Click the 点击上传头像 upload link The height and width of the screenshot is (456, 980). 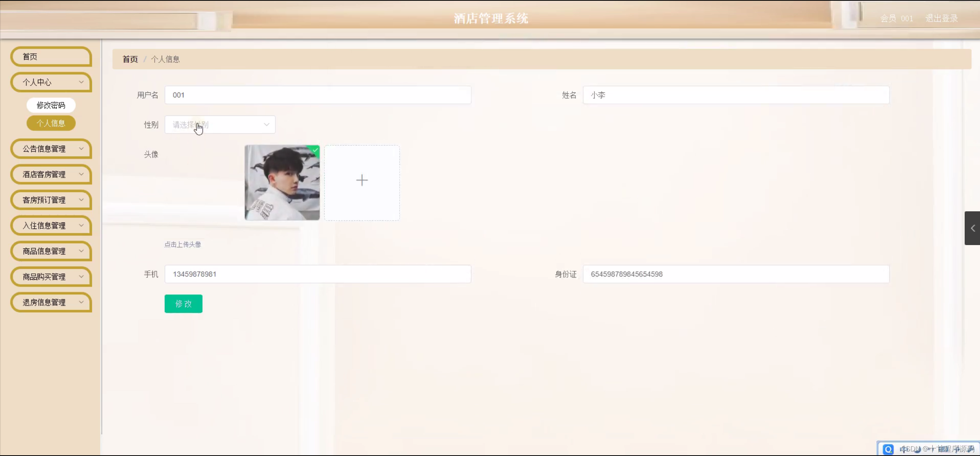183,244
